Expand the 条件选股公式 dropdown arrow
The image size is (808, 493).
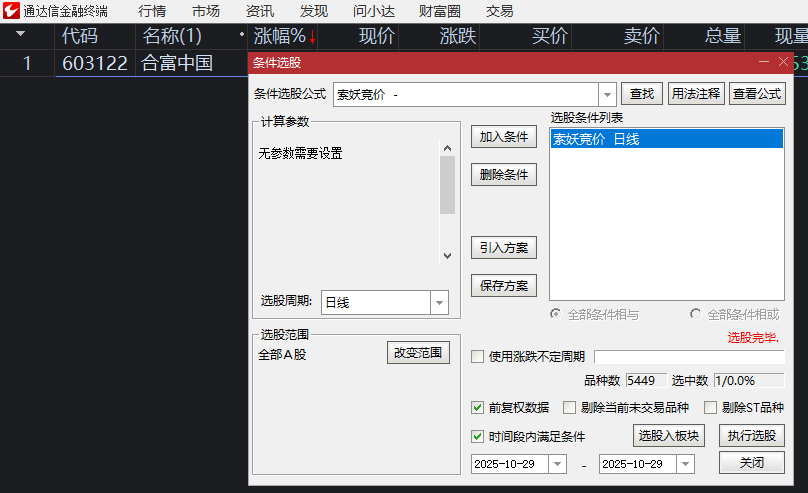tap(607, 95)
